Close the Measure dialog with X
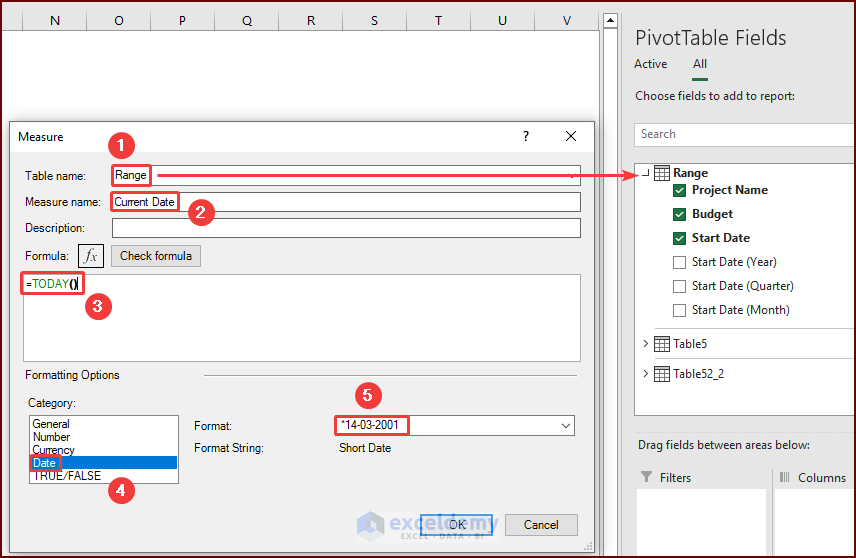Viewport: 856px width, 558px height. [570, 136]
